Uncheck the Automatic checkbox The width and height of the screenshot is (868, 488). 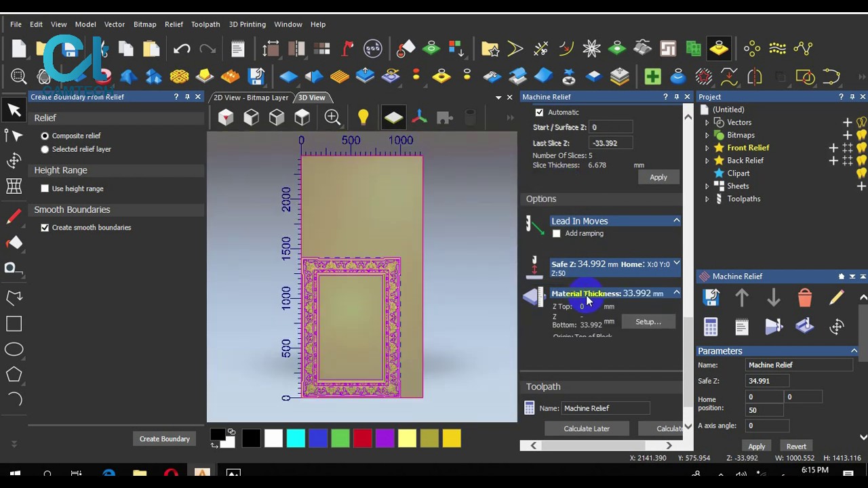(x=539, y=113)
